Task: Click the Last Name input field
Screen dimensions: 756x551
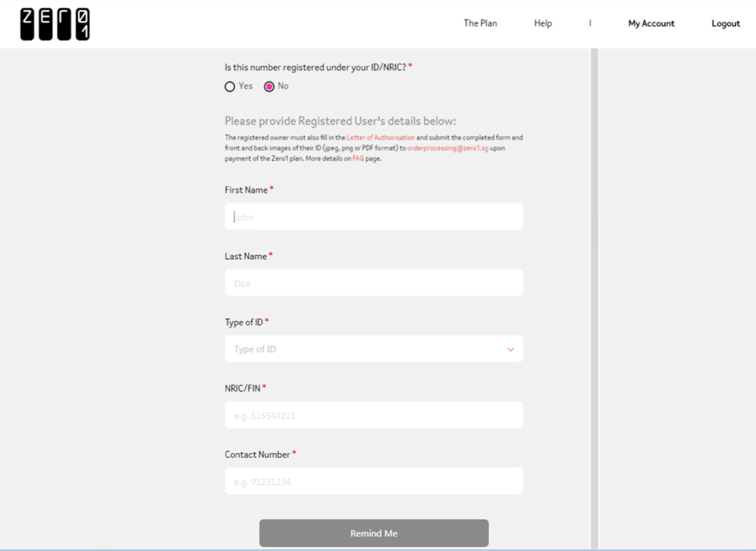Action: [374, 282]
